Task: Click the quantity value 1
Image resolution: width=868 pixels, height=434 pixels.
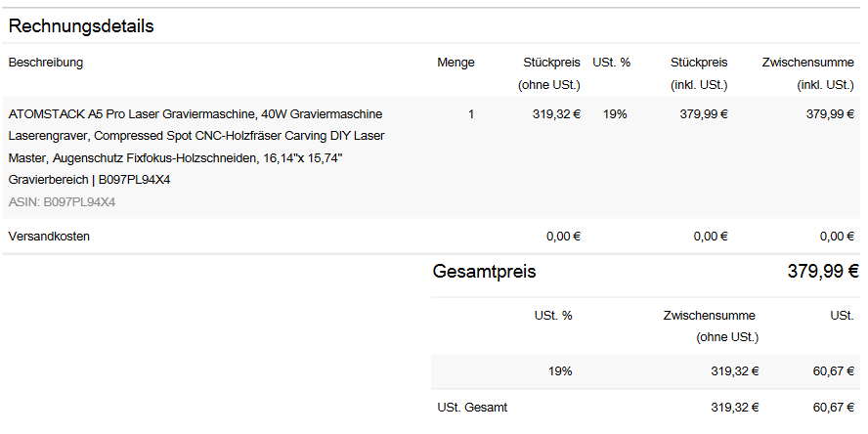Action: pyautogui.click(x=470, y=114)
